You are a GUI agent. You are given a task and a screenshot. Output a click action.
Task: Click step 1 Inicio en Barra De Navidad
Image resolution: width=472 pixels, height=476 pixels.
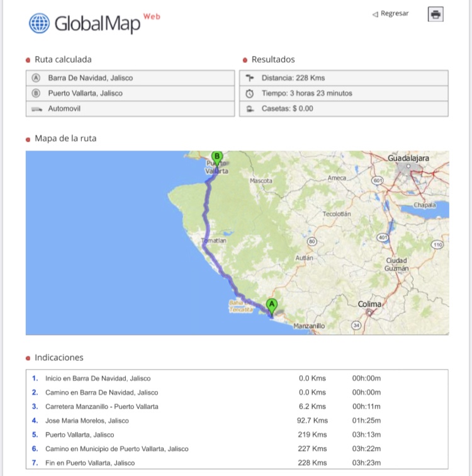pos(98,378)
